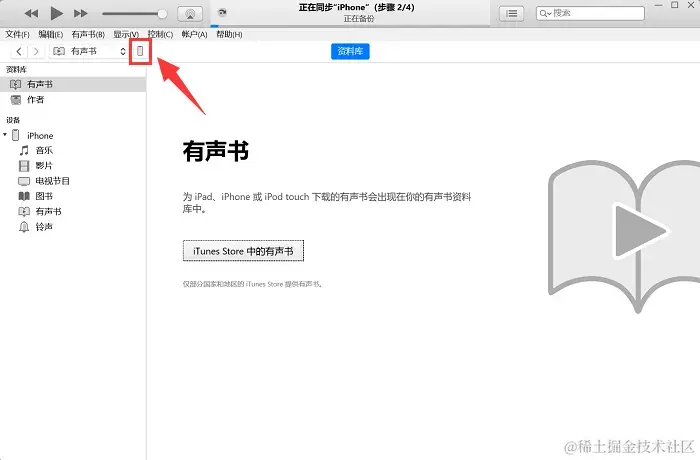The width and height of the screenshot is (700, 460).
Task: Go forward with the right chevron
Action: coord(36,51)
